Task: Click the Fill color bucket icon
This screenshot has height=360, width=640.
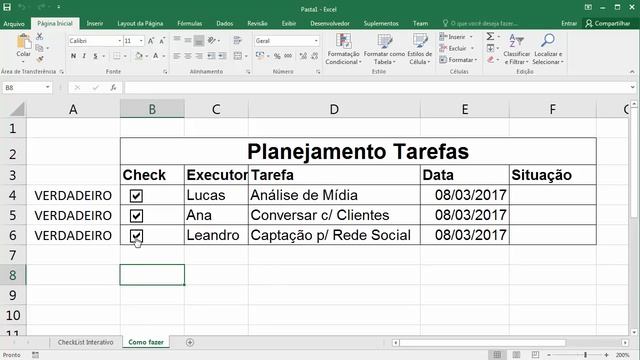Action: click(139, 56)
